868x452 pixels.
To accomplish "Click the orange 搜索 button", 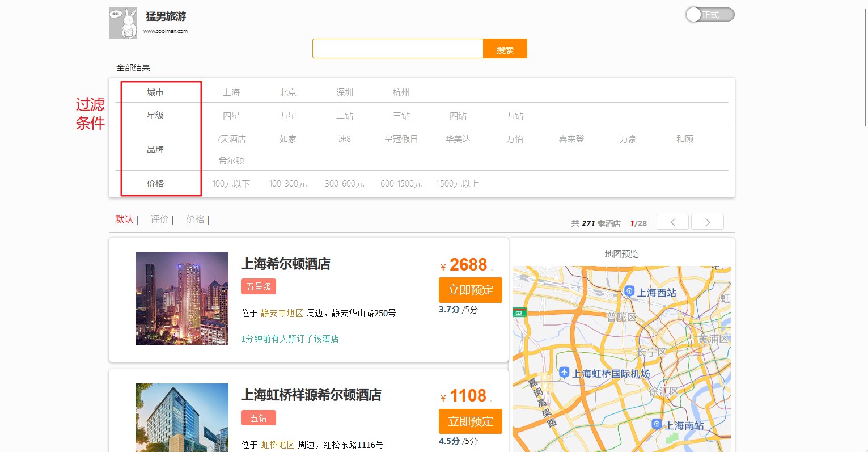I will (505, 49).
